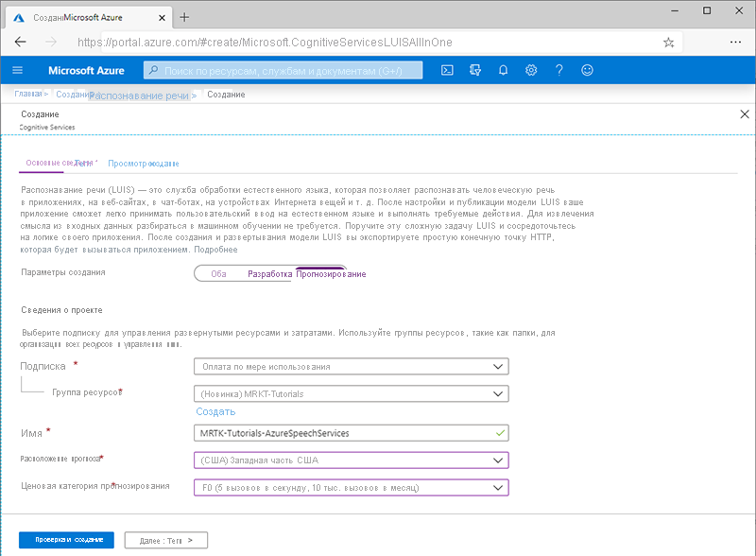756x556 pixels.
Task: Expand the Группа ресурсов dropdown
Action: click(x=351, y=393)
